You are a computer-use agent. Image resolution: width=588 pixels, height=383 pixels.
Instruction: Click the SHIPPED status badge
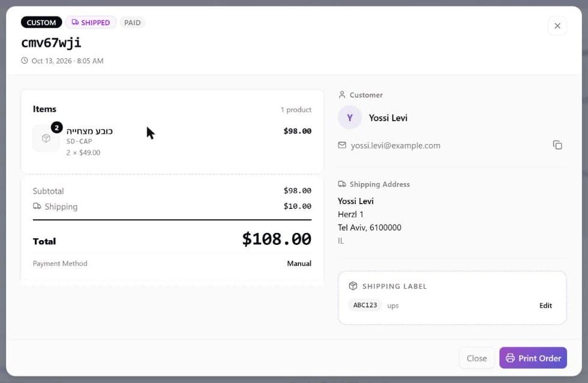(91, 22)
